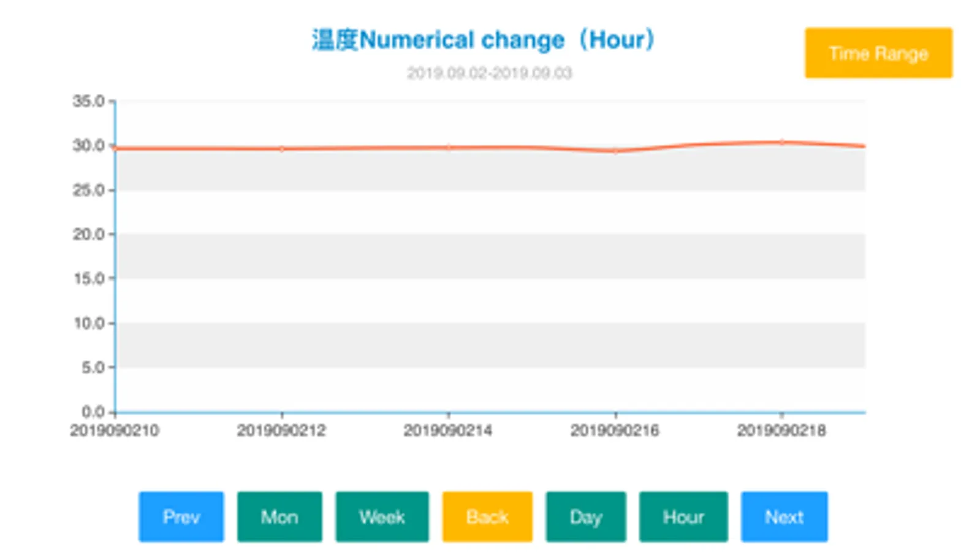Switch chart to Mon view
The height and width of the screenshot is (552, 980).
279,516
